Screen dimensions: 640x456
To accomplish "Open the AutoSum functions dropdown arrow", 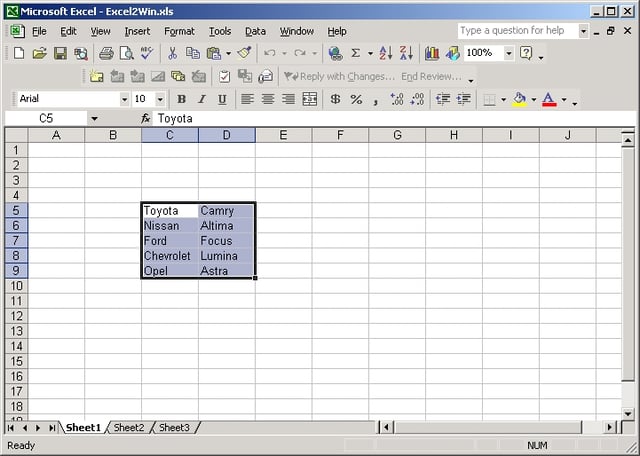I will [370, 53].
